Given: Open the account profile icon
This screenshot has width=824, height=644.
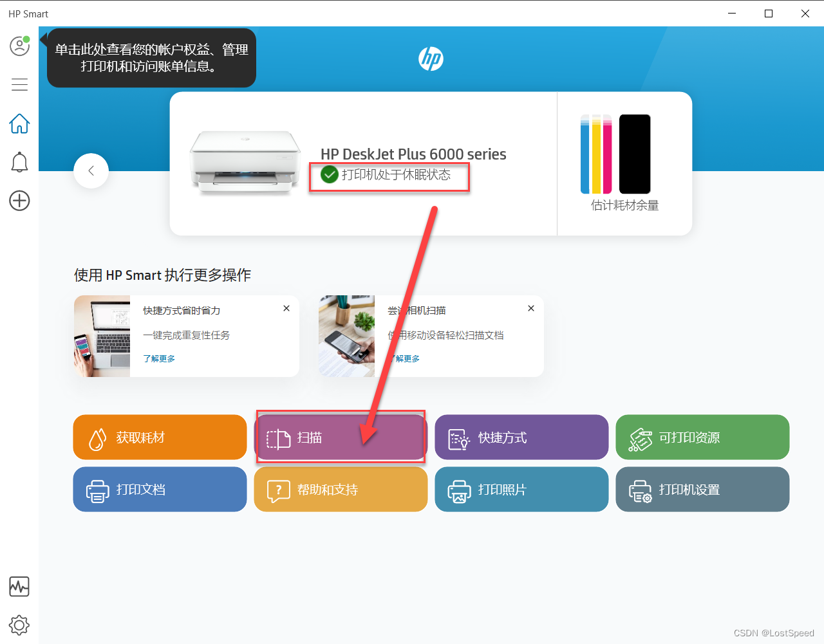Looking at the screenshot, I should pyautogui.click(x=19, y=46).
